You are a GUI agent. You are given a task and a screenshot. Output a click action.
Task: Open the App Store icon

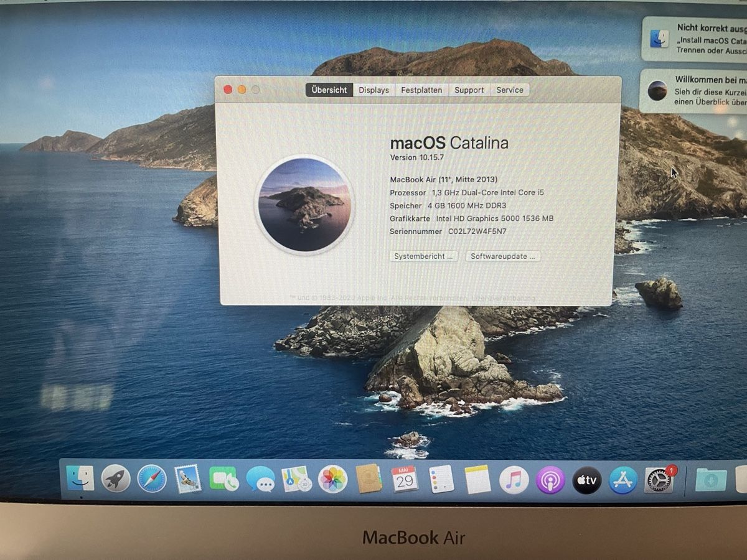(x=623, y=480)
